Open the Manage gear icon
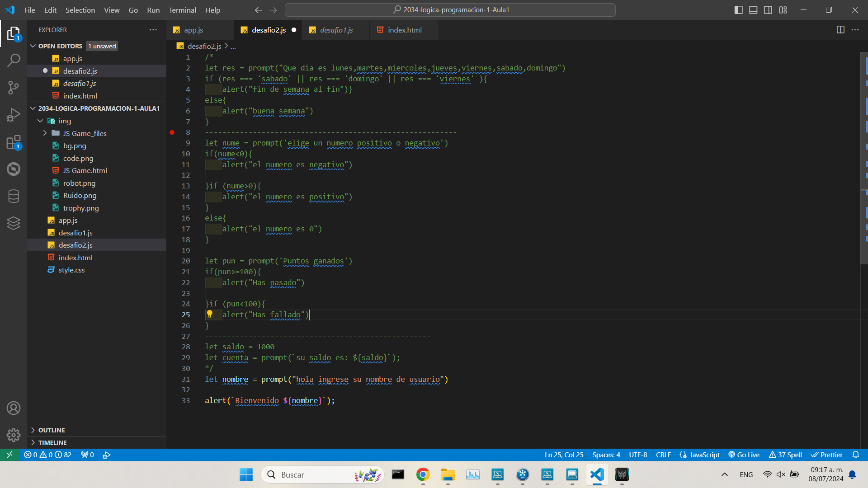The width and height of the screenshot is (868, 488). coord(14,435)
